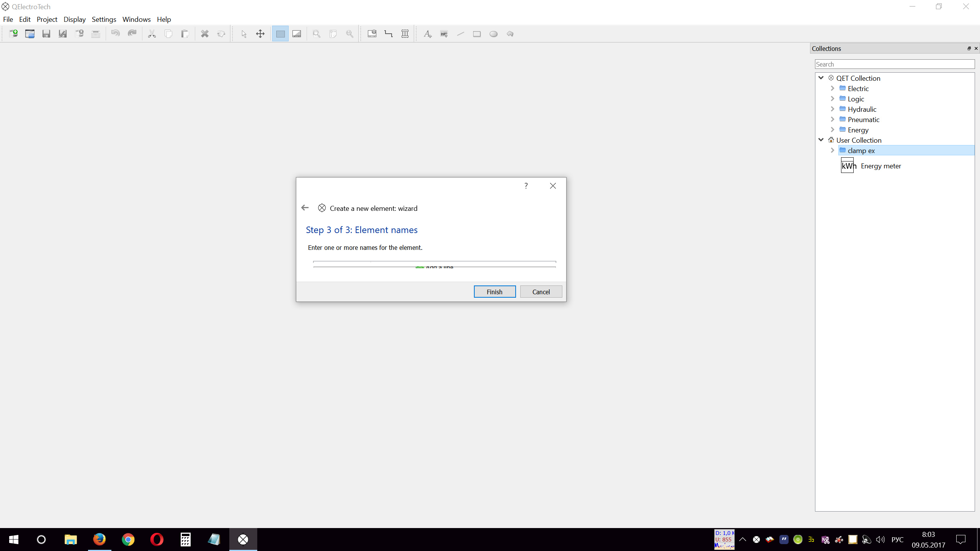The height and width of the screenshot is (551, 980).
Task: Open the Project menu
Action: coord(47,19)
